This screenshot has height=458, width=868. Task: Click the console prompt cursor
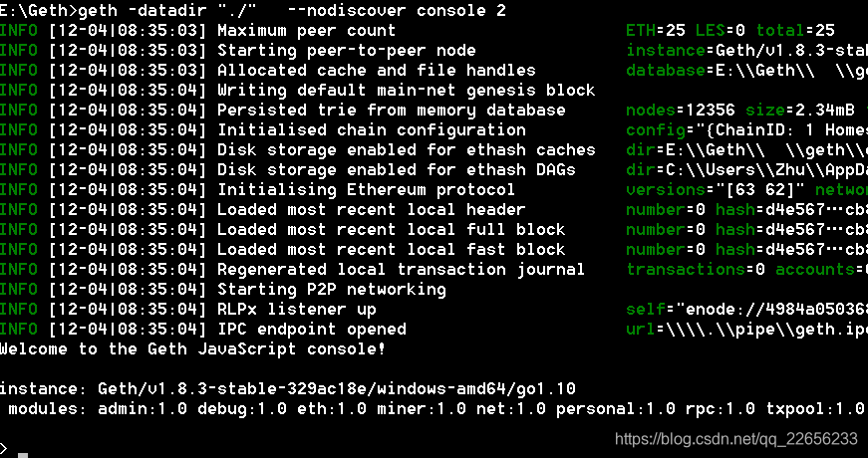pos(23,455)
